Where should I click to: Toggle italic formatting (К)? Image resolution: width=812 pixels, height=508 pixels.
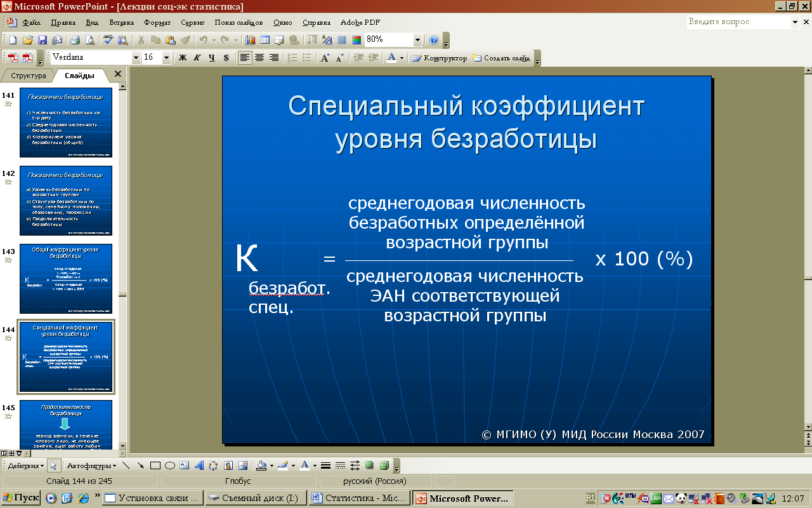coord(197,58)
